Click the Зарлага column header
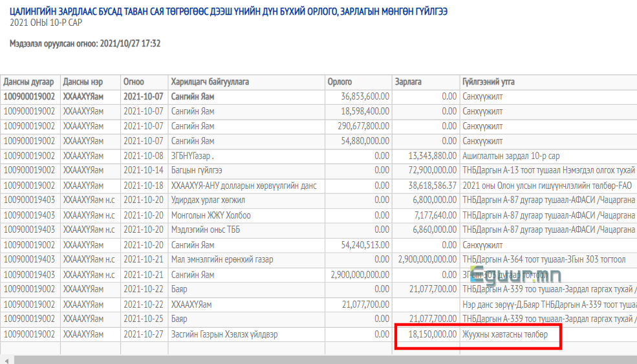The image size is (637, 364). tap(408, 82)
